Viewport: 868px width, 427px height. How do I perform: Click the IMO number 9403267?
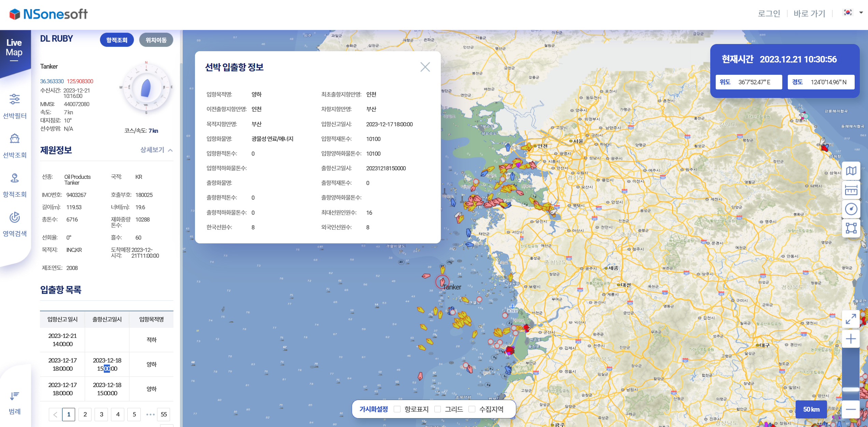pyautogui.click(x=76, y=195)
